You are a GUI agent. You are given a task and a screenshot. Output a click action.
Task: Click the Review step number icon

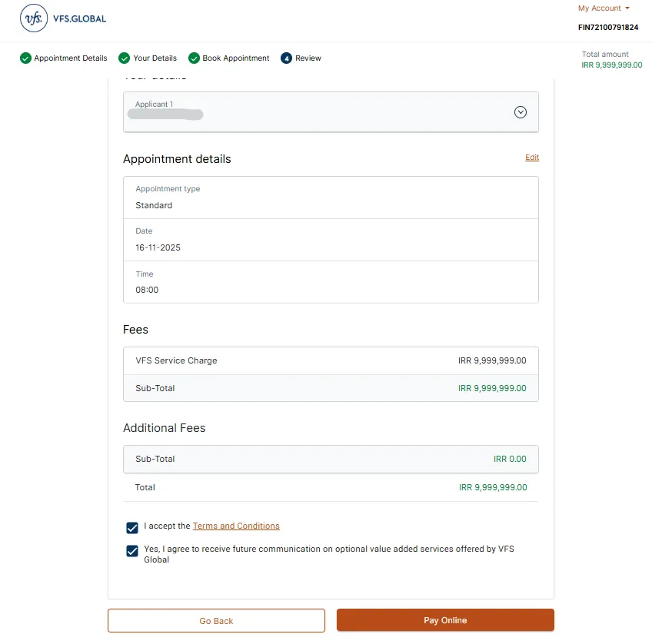287,58
